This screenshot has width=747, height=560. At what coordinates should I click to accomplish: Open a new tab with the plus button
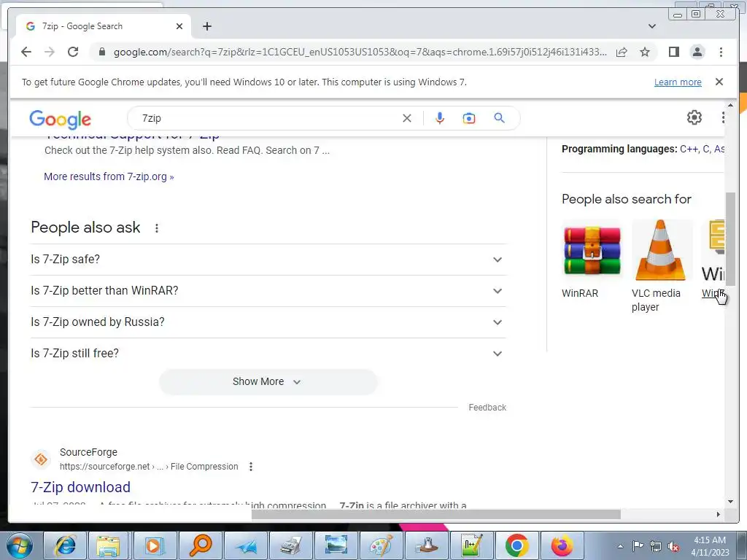206,26
